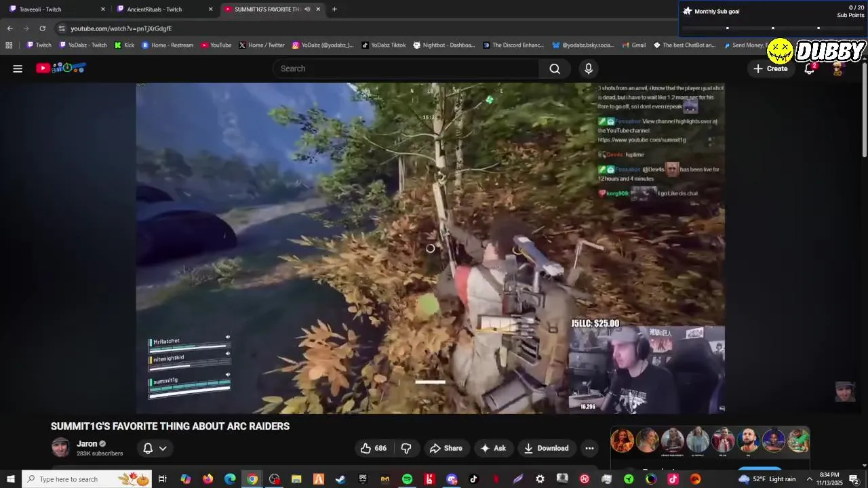Open the row of channel avatars thumbnail
The width and height of the screenshot is (868, 488).
coord(710,441)
